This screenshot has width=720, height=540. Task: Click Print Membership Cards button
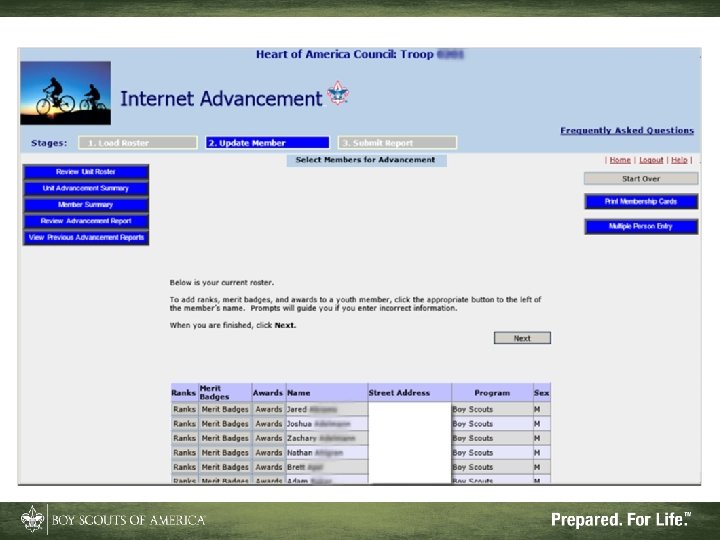point(641,202)
